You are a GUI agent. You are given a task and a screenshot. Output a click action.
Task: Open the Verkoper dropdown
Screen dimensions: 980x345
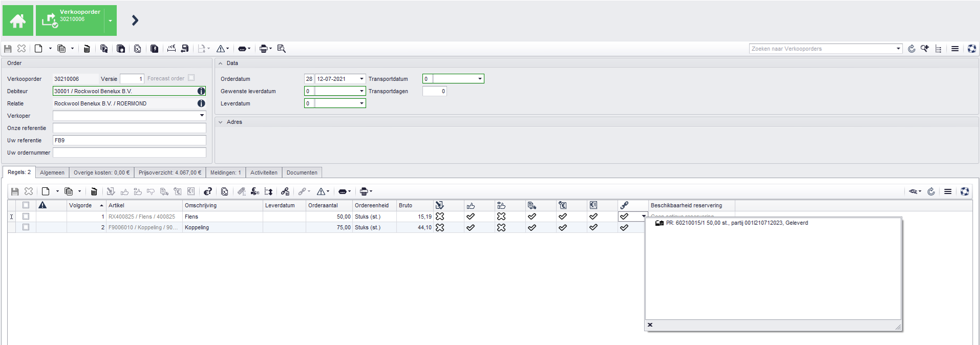coord(202,116)
